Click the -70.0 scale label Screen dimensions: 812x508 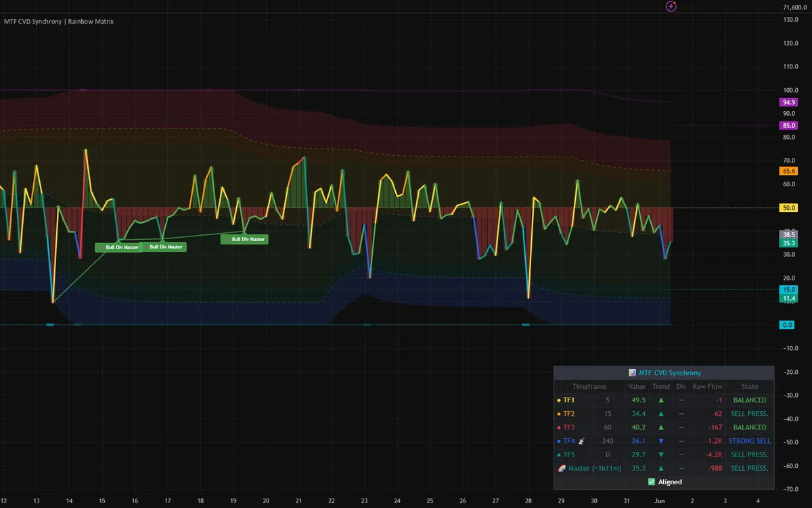pyautogui.click(x=792, y=489)
